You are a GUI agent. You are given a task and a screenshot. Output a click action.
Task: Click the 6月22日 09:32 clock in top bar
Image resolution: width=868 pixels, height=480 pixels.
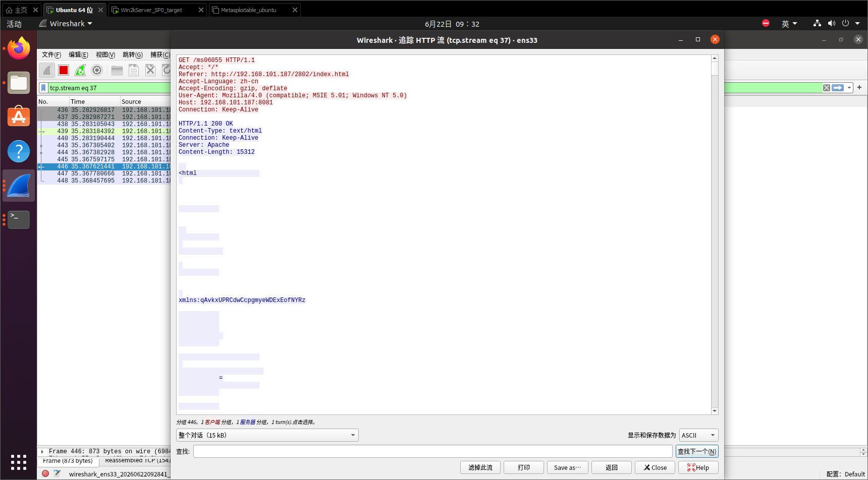pos(452,24)
